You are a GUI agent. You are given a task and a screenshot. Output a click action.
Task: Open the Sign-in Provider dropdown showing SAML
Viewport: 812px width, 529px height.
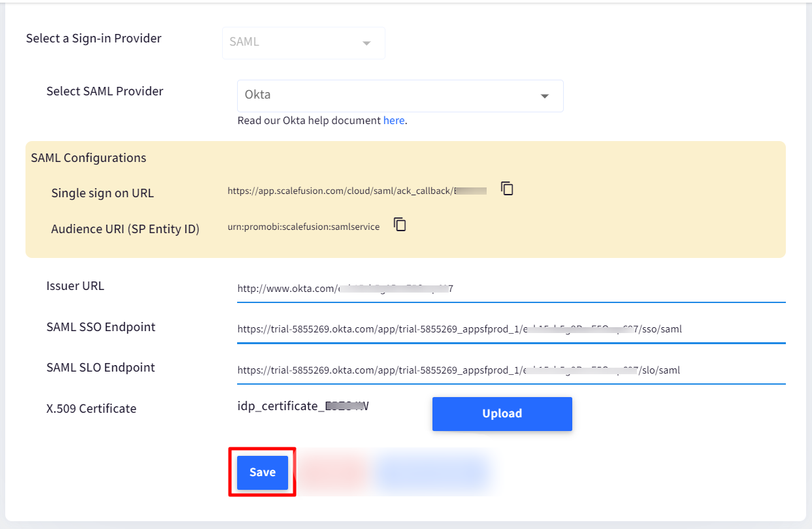303,42
